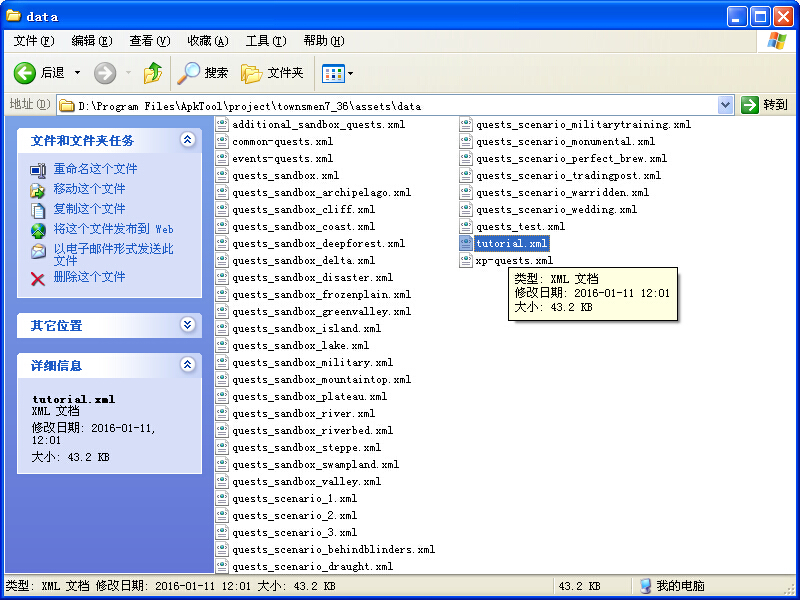Select the additional_sandbox_quests.xml file icon
This screenshot has width=800, height=600.
[x=221, y=124]
